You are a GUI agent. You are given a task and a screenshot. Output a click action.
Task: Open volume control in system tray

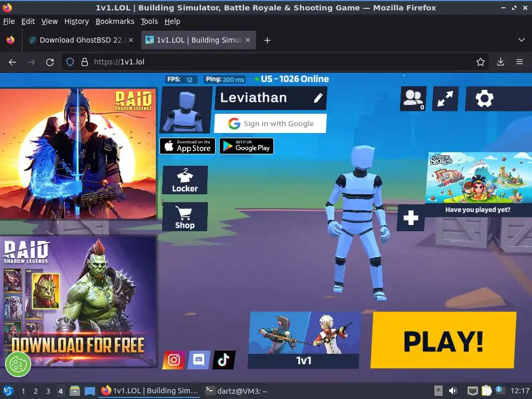pos(453,391)
